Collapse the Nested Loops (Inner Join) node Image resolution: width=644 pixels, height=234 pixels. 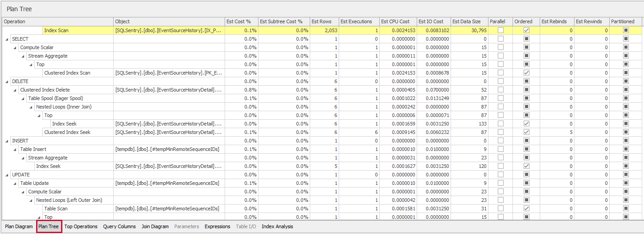point(31,107)
